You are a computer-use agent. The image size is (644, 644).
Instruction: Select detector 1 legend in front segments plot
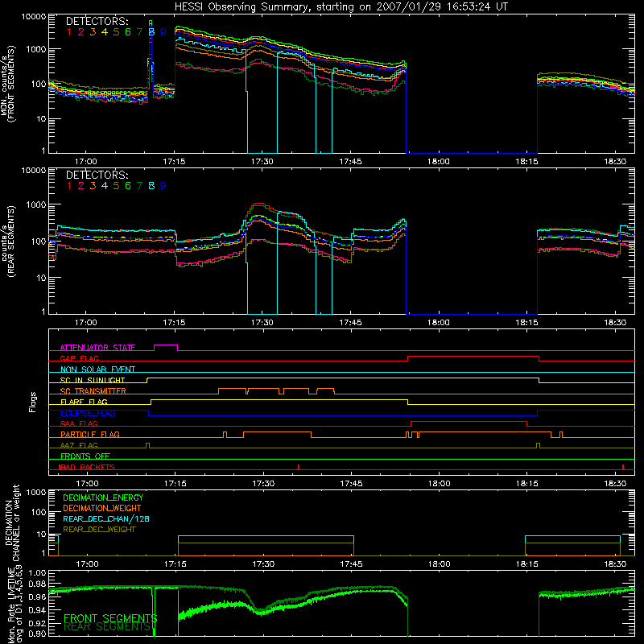tap(69, 32)
